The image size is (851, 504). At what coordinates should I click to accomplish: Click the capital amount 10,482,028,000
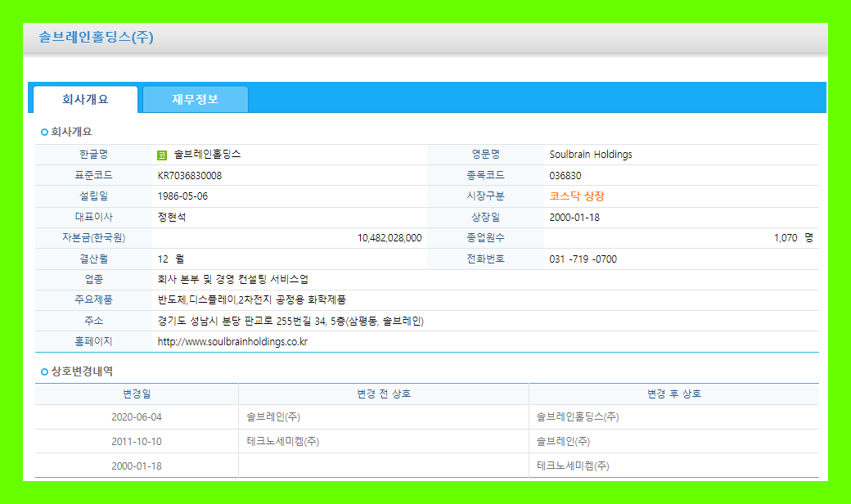point(389,238)
